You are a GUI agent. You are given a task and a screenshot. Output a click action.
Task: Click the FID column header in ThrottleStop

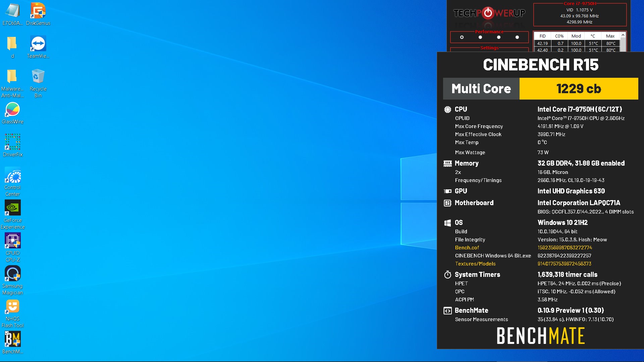tap(542, 36)
